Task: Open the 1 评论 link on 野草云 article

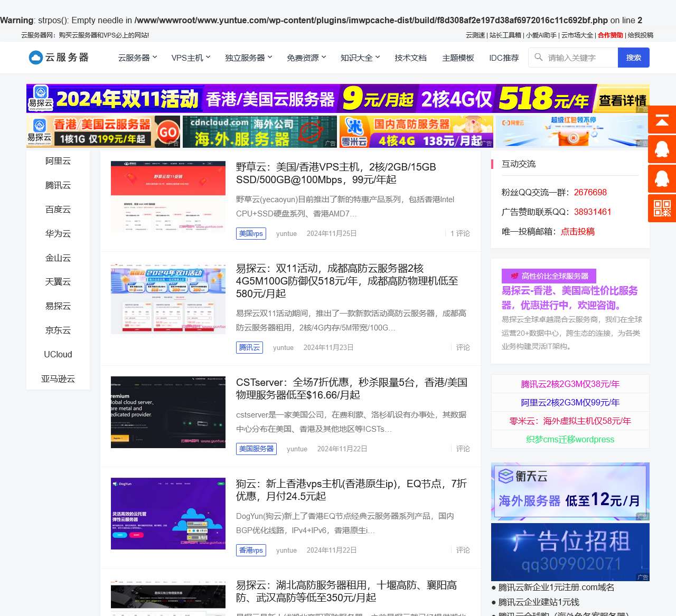Action: 460,233
